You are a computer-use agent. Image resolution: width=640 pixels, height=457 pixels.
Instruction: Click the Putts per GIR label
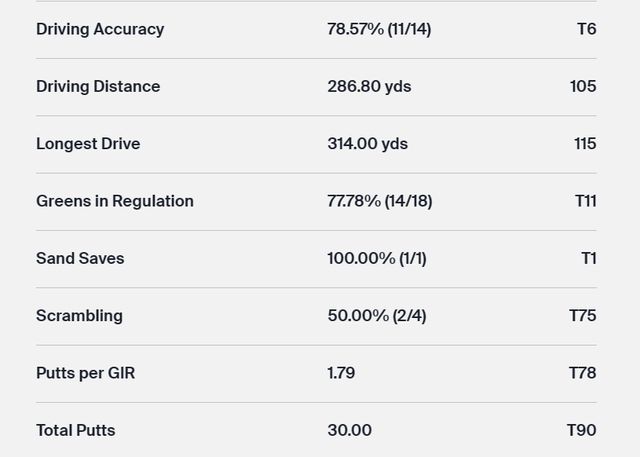tap(85, 373)
